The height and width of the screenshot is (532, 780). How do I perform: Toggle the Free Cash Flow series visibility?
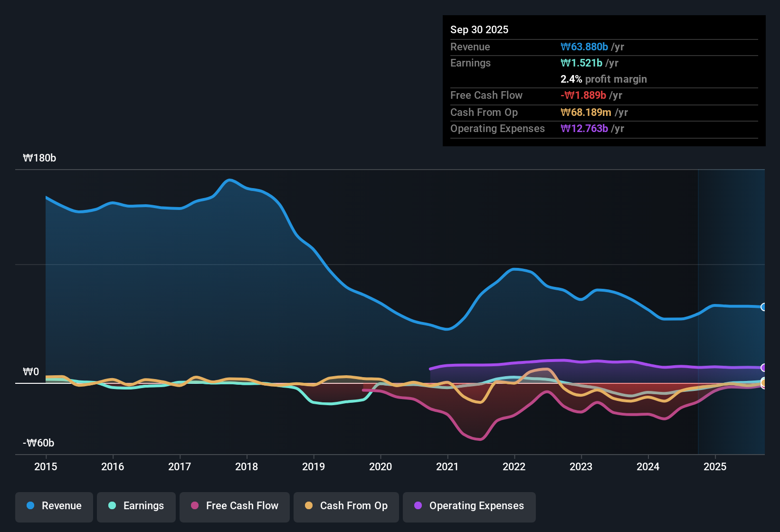coord(234,506)
